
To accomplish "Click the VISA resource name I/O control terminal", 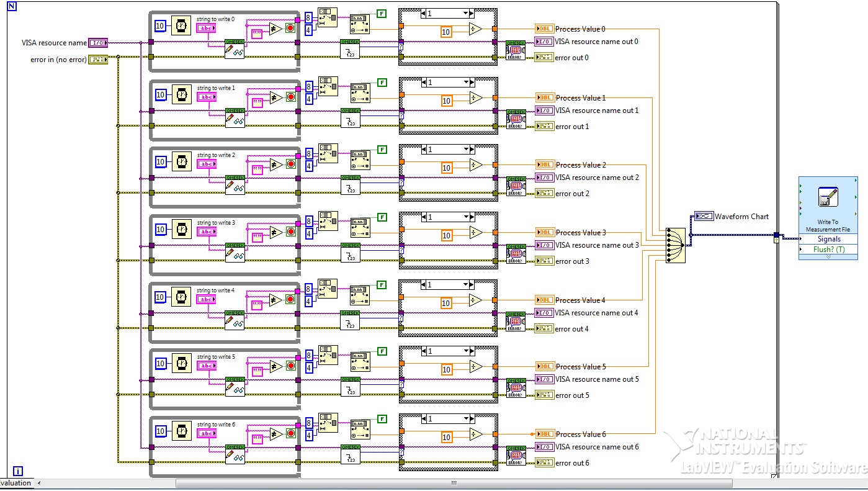I will [98, 43].
